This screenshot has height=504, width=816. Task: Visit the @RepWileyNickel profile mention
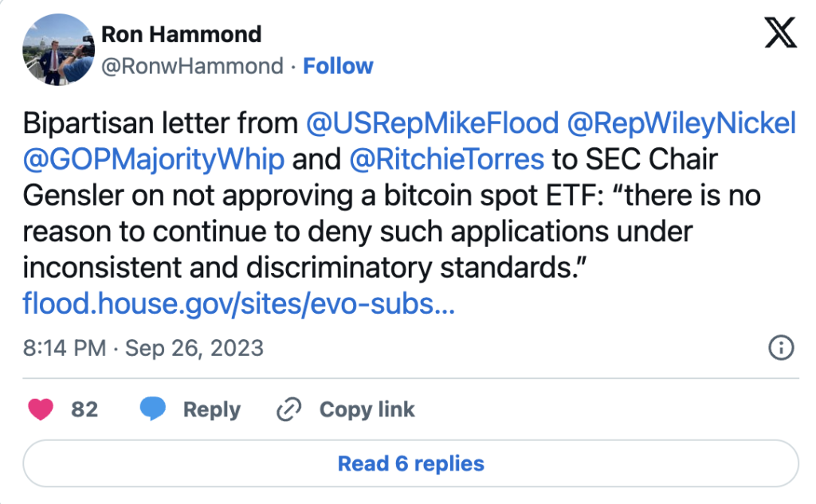click(x=681, y=123)
